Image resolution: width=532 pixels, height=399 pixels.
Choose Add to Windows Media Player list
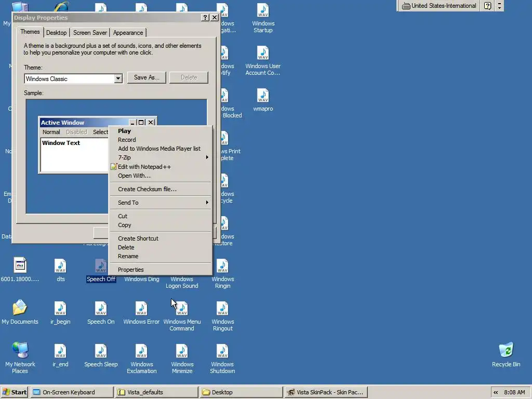[161, 149]
